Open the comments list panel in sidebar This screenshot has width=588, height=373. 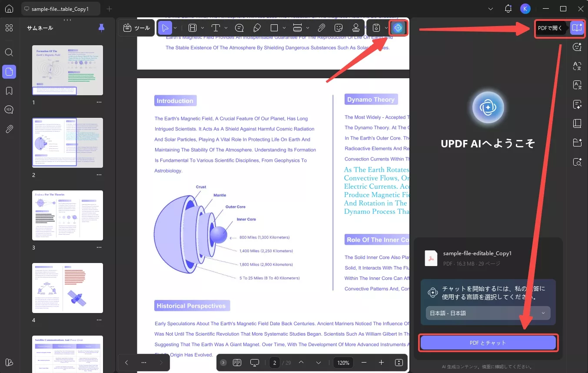point(9,110)
